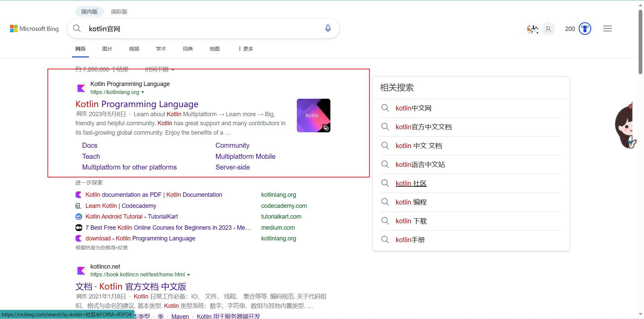The image size is (644, 319).
Task: Open Rewards trophy medal icon
Action: pyautogui.click(x=585, y=29)
